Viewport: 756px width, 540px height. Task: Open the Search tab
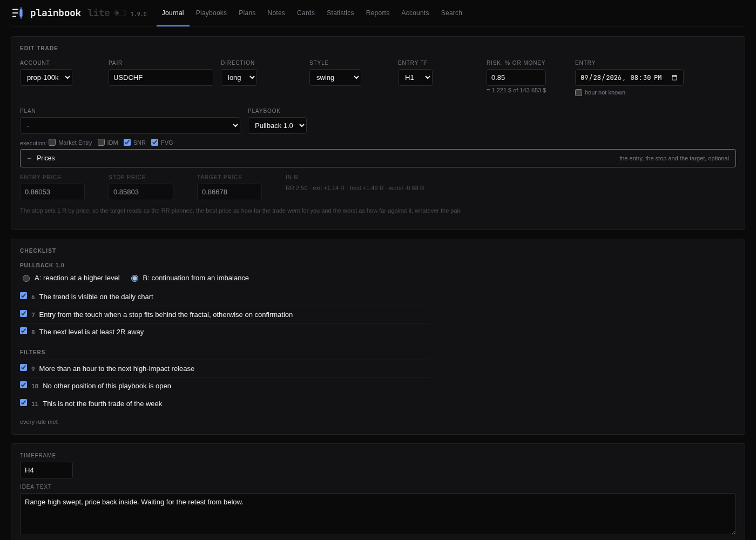click(451, 13)
